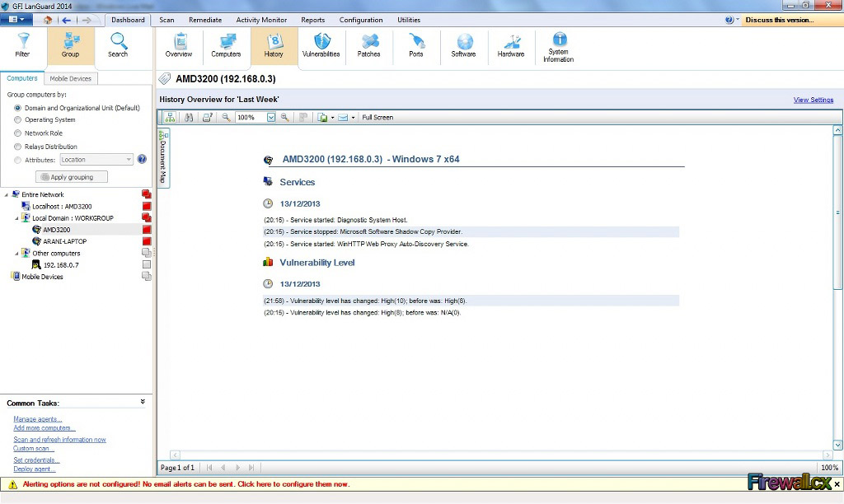
Task: Switch to the Remediate tab
Action: [205, 20]
